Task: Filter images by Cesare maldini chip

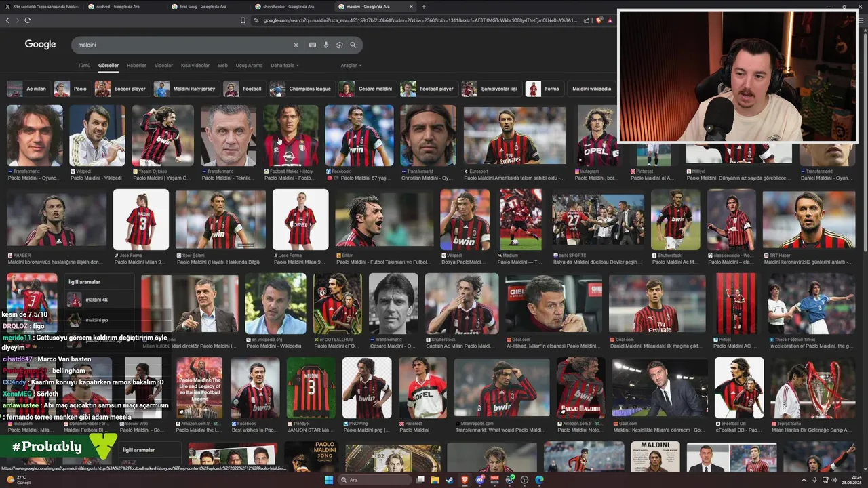Action: pos(367,89)
